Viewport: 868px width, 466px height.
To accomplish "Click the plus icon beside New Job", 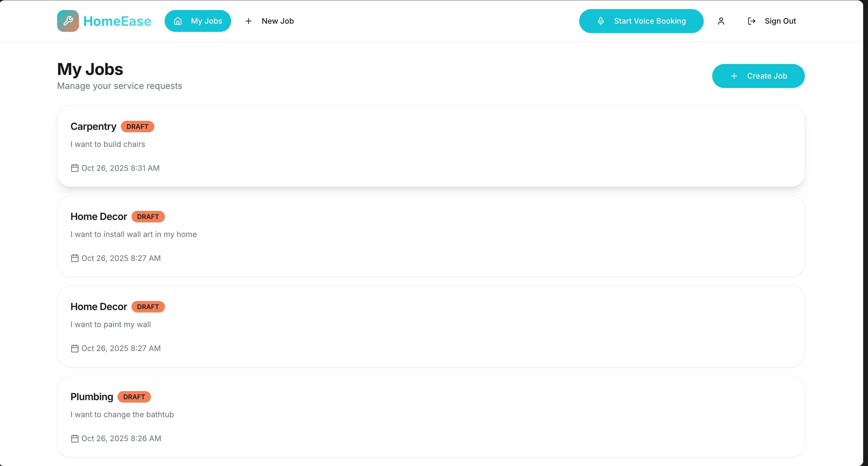I will [248, 21].
